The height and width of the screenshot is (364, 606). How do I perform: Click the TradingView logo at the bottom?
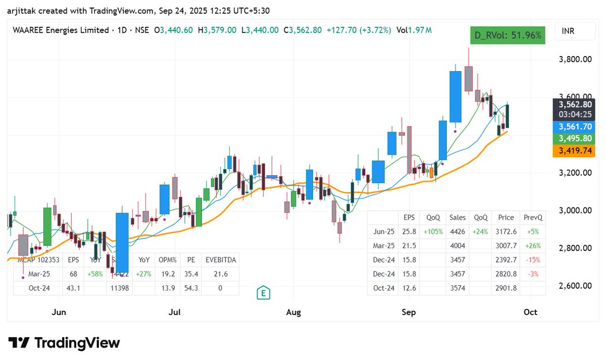tap(64, 343)
